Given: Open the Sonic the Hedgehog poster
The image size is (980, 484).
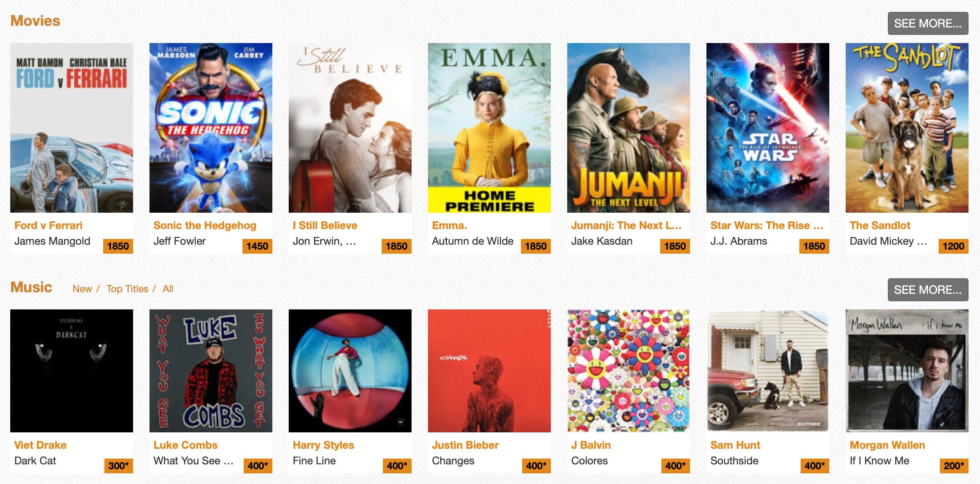Looking at the screenshot, I should (211, 127).
